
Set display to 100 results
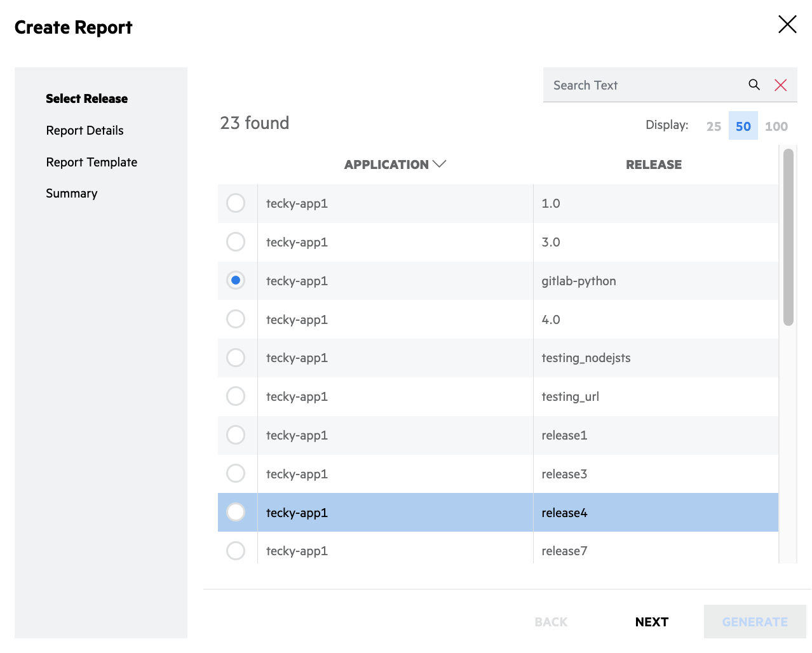(776, 126)
